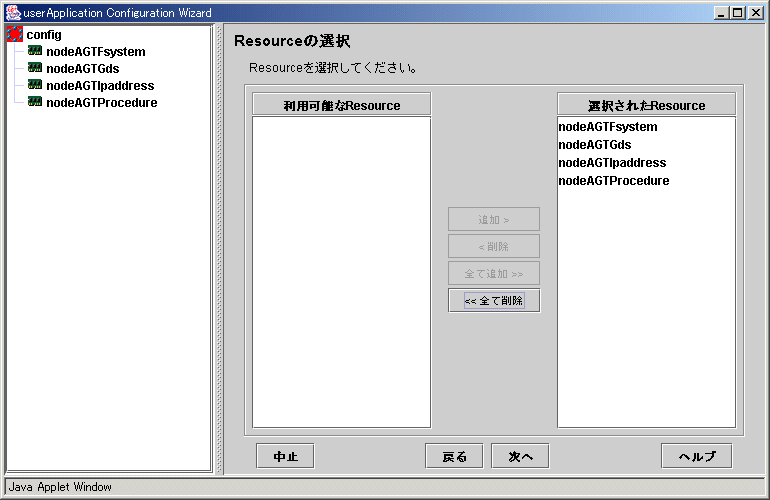Select nodeAGTFsystem label in the tree
770x500 pixels.
[96, 52]
